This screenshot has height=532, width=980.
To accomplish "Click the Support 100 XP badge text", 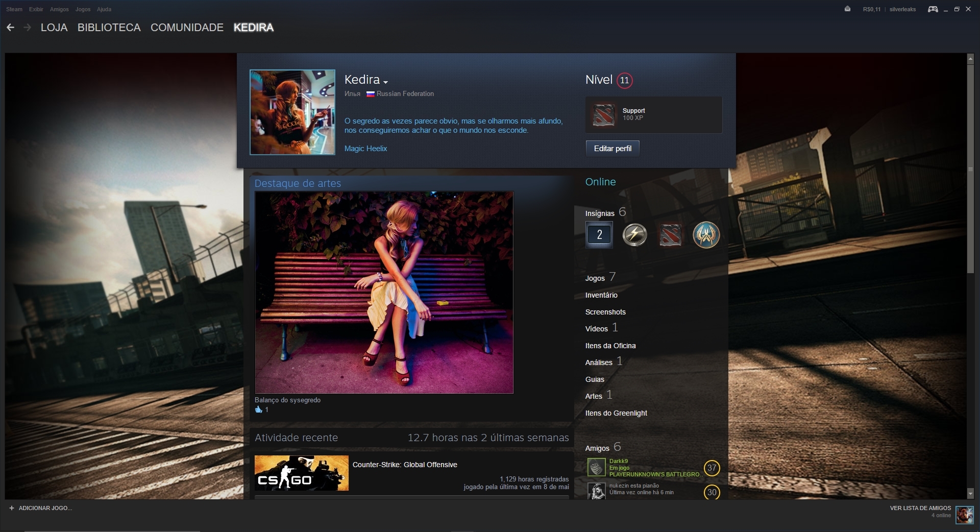I will click(x=633, y=114).
